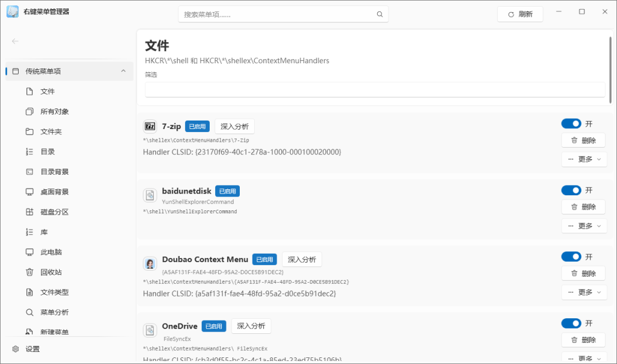Screen dimensions: 617x364
Task: Click the 传统菜单项 section icon
Action: click(x=16, y=71)
